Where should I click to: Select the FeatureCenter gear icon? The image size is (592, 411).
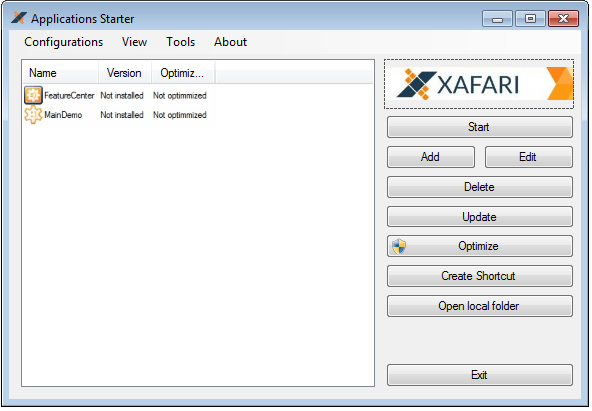tap(33, 95)
